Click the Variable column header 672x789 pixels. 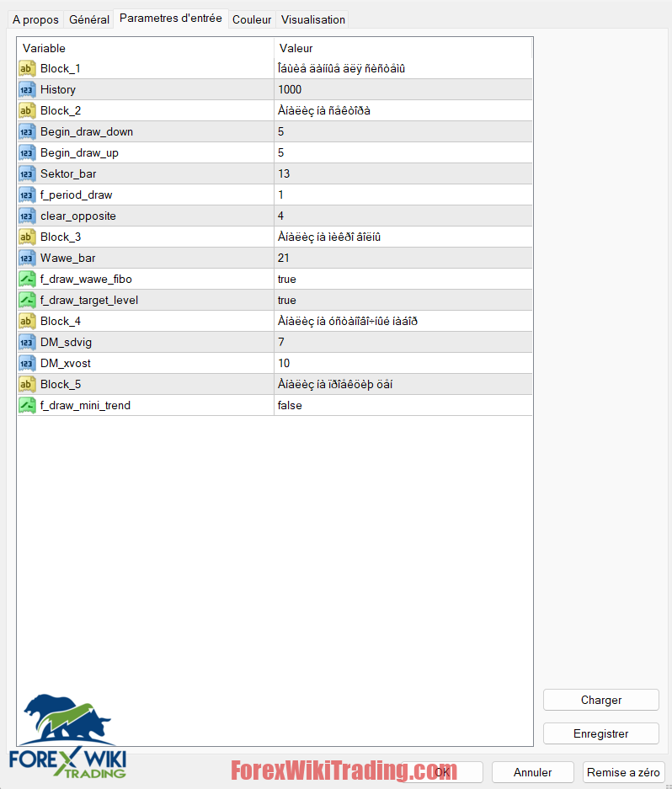click(146, 48)
